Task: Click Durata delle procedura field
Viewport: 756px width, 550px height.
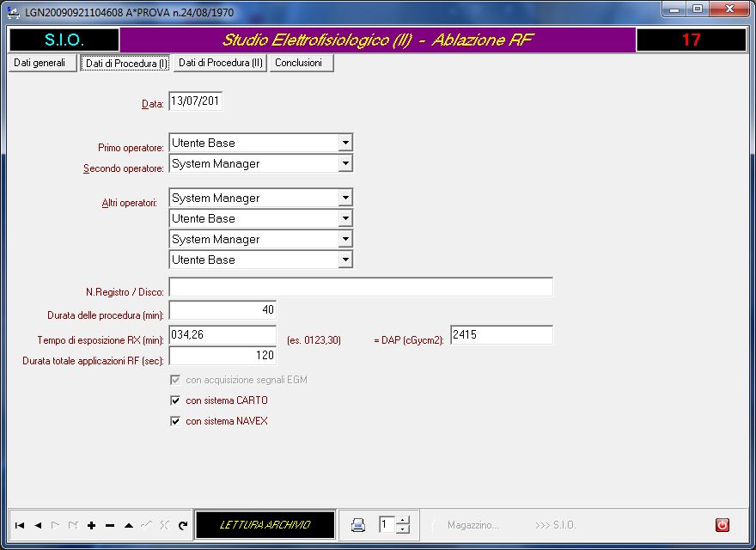Action: (223, 309)
